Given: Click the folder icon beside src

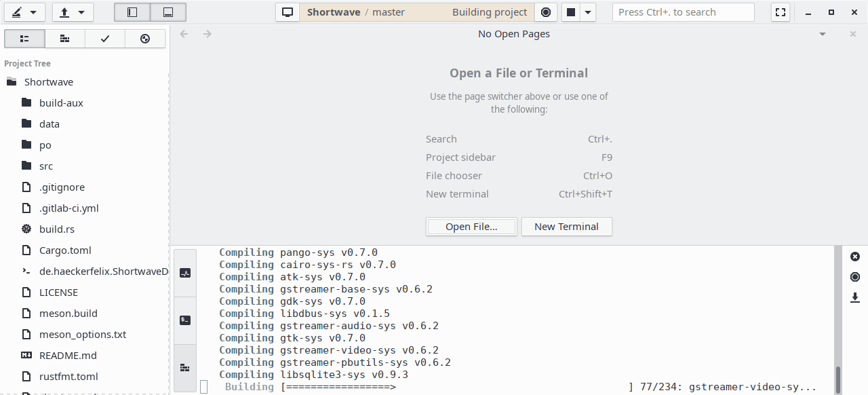Looking at the screenshot, I should tap(26, 166).
